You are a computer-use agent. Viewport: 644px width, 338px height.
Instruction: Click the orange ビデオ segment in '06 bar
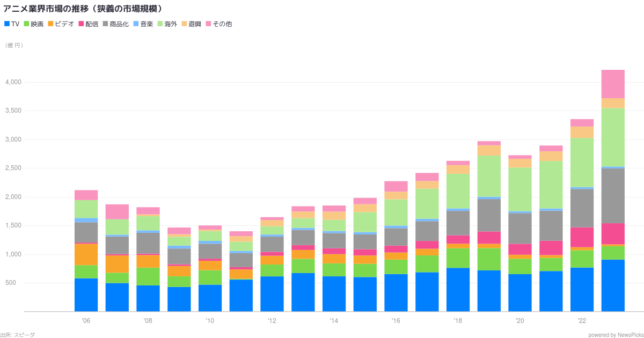86,254
